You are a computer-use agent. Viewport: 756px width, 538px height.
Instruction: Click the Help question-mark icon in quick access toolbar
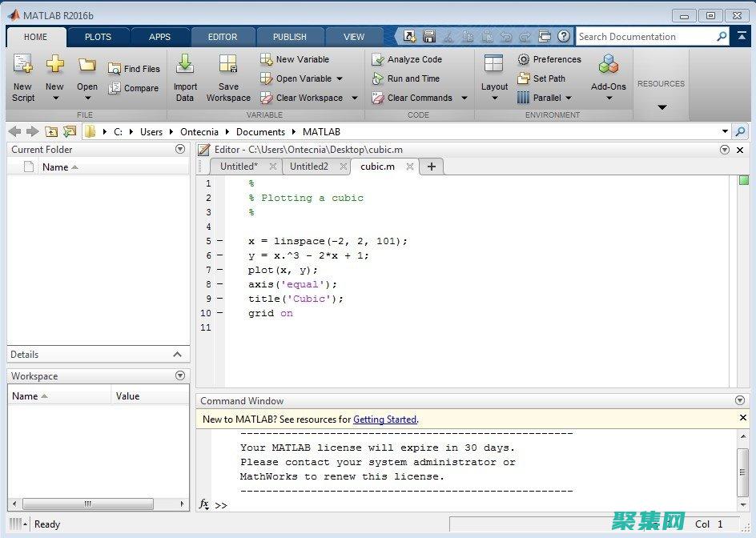tap(561, 36)
